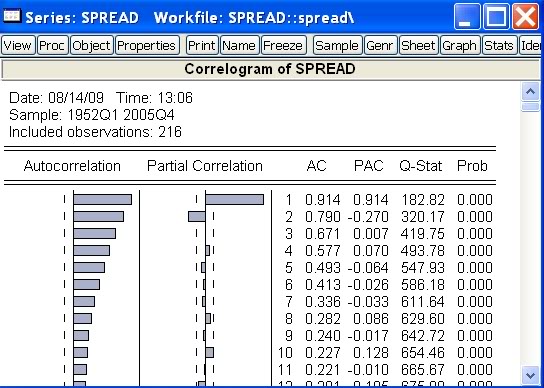
Task: Click the scrollbar down arrow
Action: (530, 375)
